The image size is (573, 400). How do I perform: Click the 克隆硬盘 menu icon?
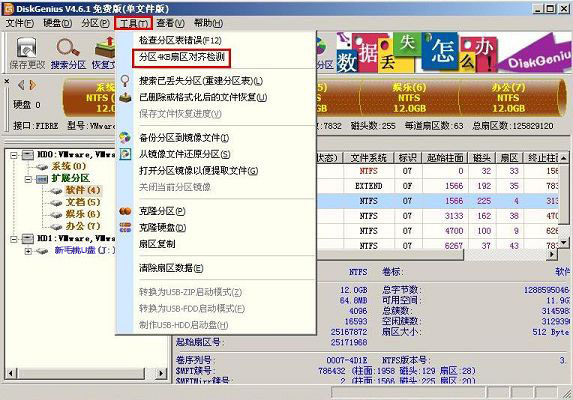pos(125,228)
